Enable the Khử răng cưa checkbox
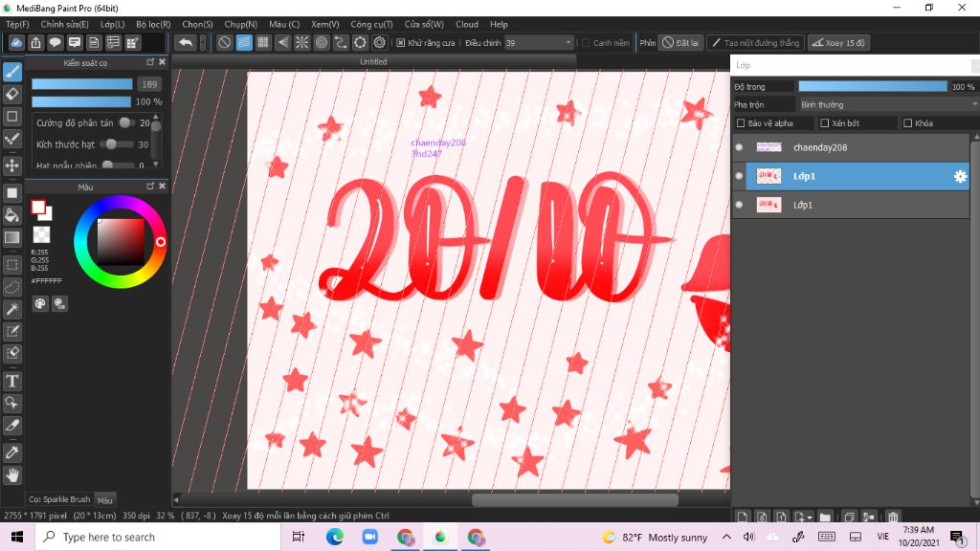This screenshot has width=980, height=551. 401,42
